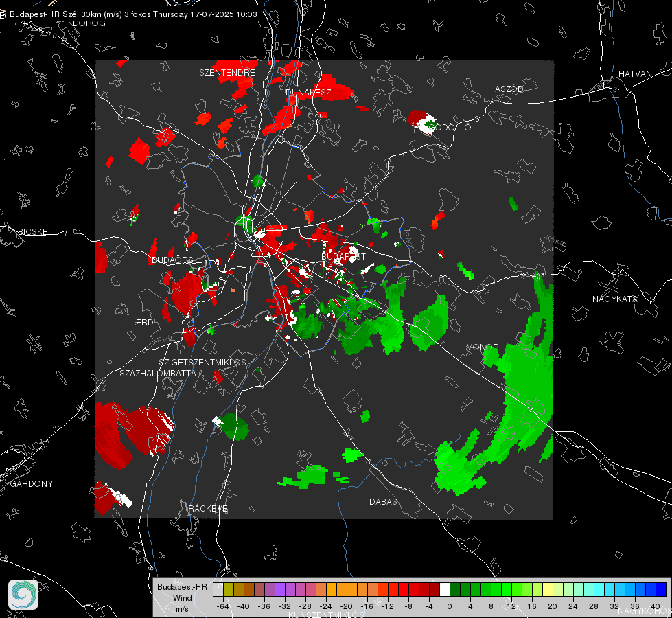Select the DOROG town label
Viewport: 672px width, 618px height.
(x=89, y=23)
